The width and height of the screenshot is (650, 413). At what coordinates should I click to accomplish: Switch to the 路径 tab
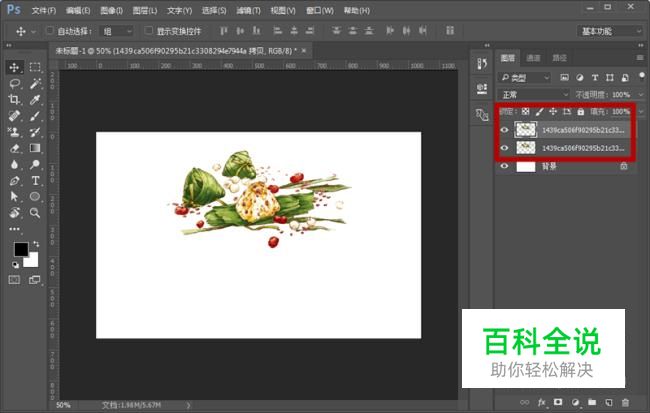(x=559, y=58)
